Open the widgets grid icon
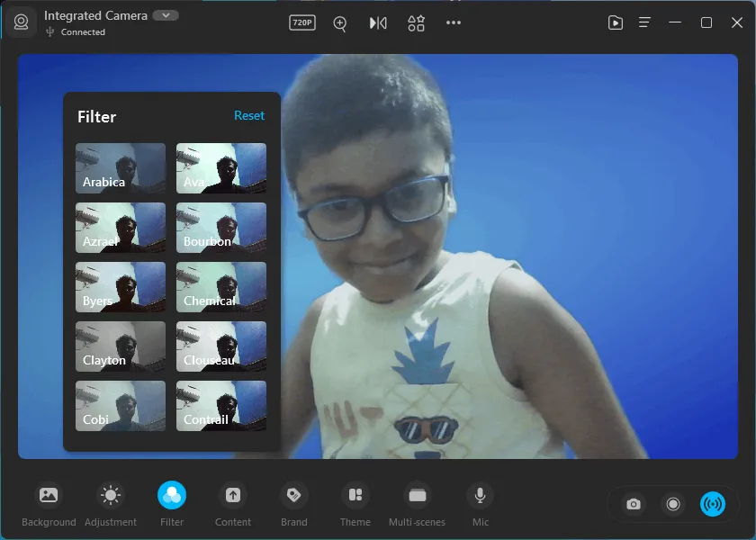 coord(416,23)
